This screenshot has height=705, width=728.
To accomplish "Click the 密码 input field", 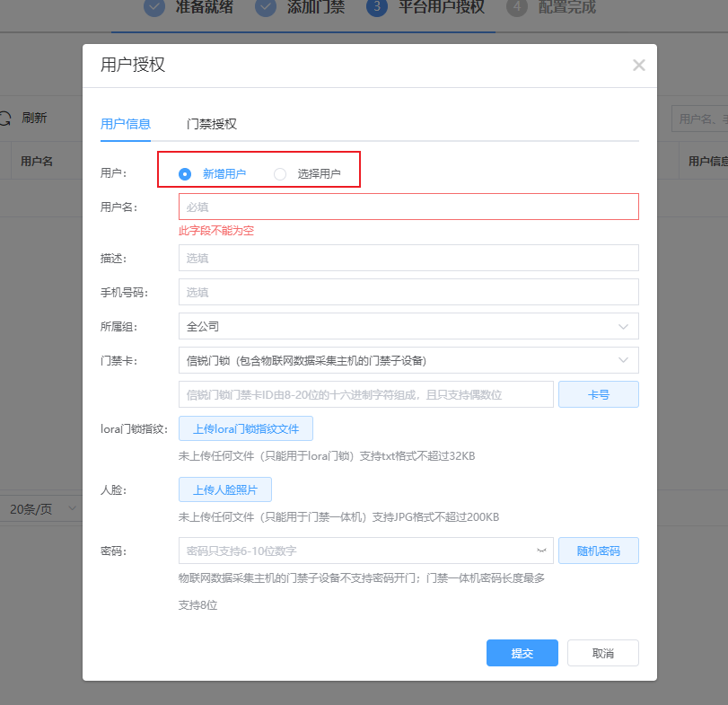I will pos(366,551).
